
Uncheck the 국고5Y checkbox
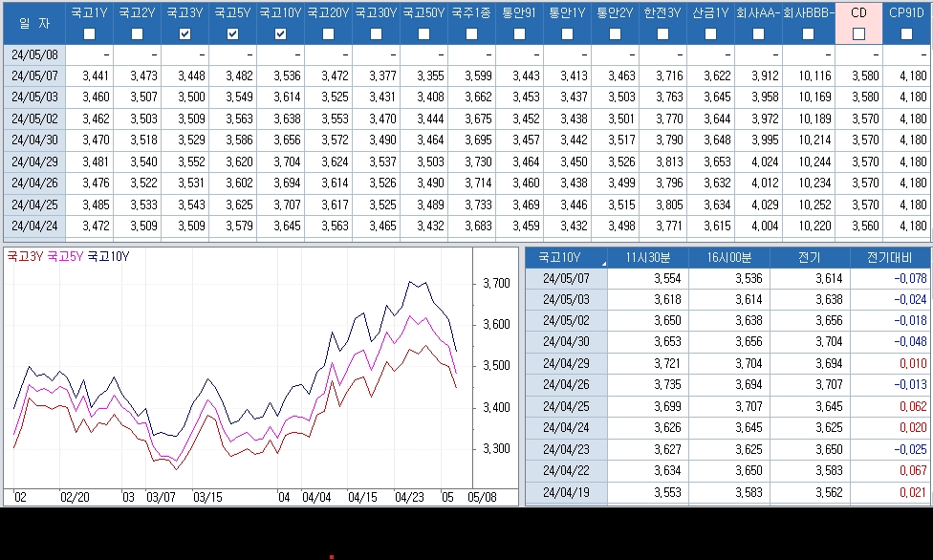point(232,33)
